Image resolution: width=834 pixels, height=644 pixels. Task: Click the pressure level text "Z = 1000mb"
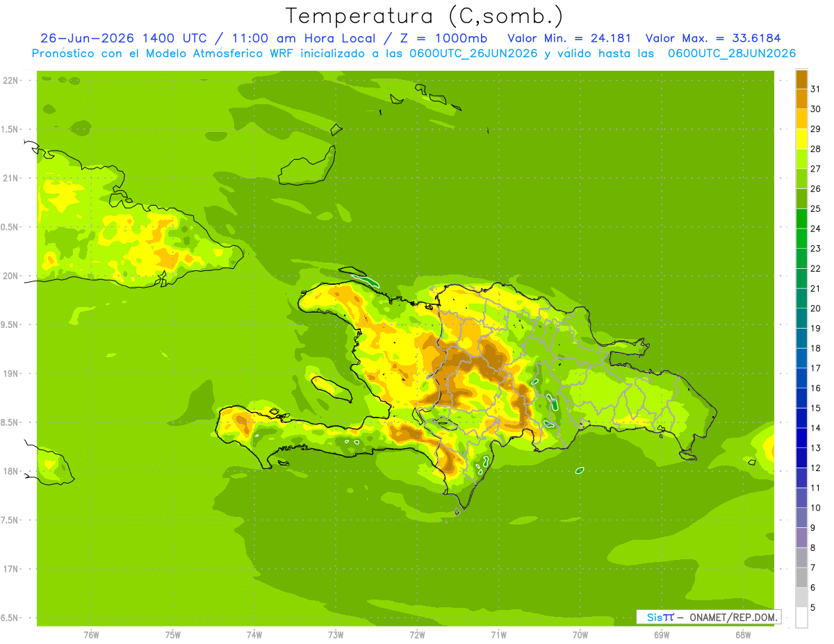point(442,38)
